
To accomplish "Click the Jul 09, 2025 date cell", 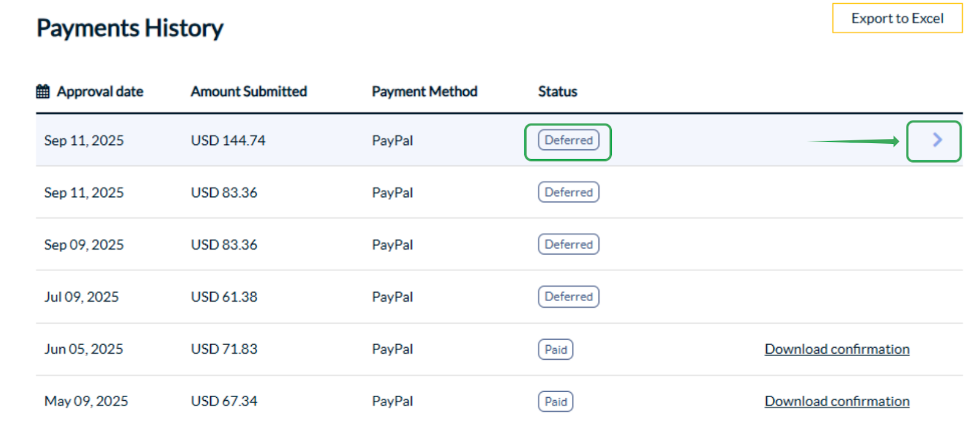I will [x=81, y=297].
